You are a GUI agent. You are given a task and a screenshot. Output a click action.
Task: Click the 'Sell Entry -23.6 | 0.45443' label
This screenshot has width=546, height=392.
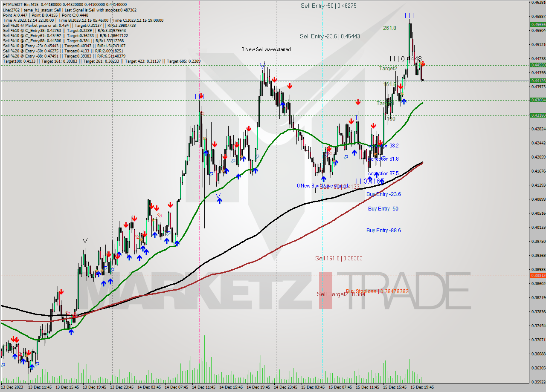coord(330,36)
